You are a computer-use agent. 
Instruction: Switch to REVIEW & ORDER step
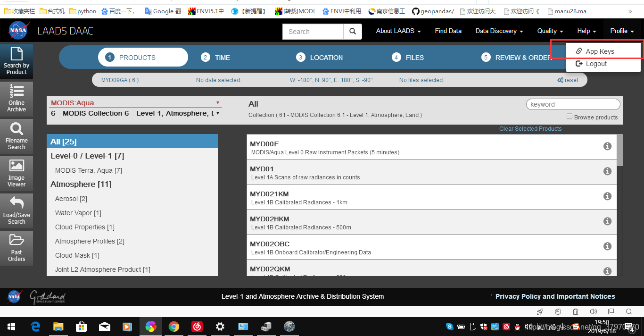coord(516,58)
